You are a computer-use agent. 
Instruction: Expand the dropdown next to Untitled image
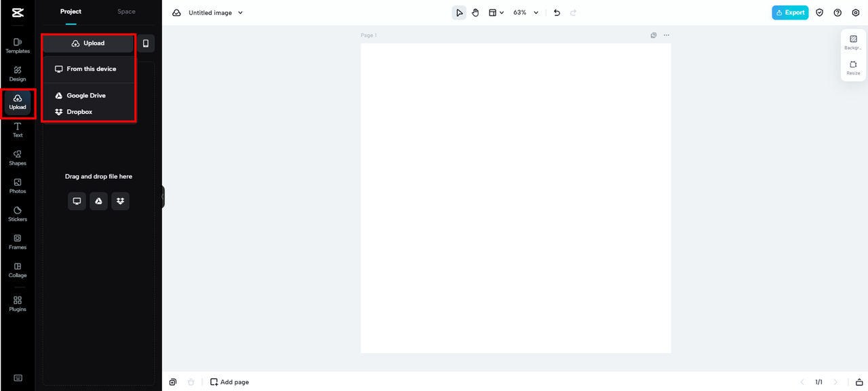(x=241, y=13)
